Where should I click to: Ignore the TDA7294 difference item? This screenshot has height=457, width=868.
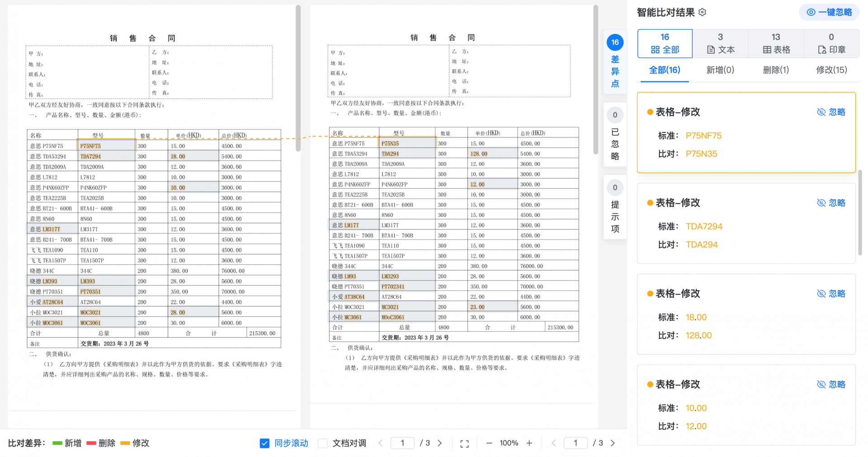point(831,203)
